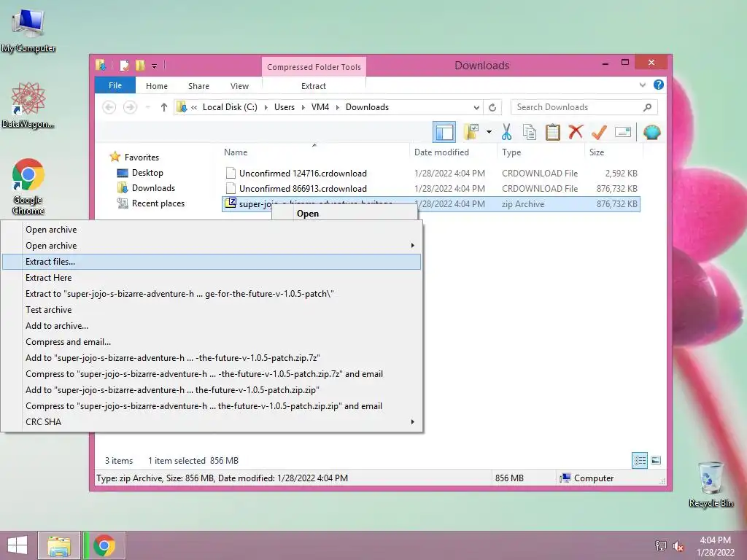Choose Add to archive... entry
The image size is (747, 560).
pos(212,326)
